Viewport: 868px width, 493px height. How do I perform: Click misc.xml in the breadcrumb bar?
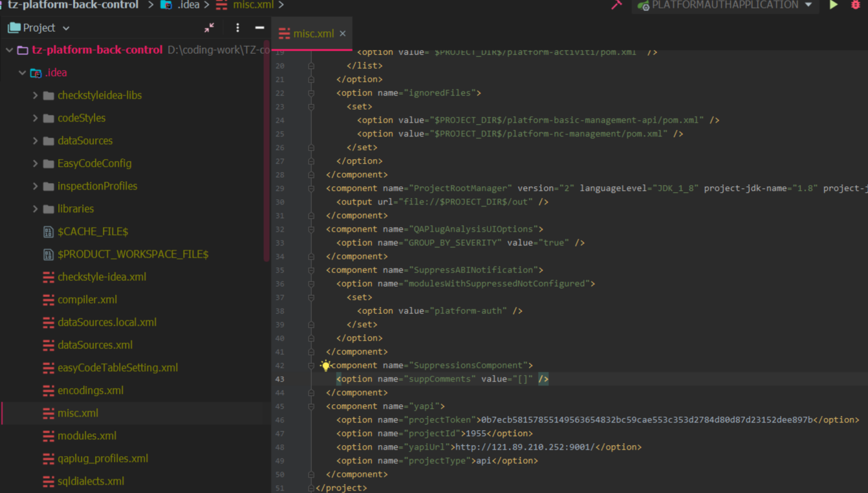[254, 5]
